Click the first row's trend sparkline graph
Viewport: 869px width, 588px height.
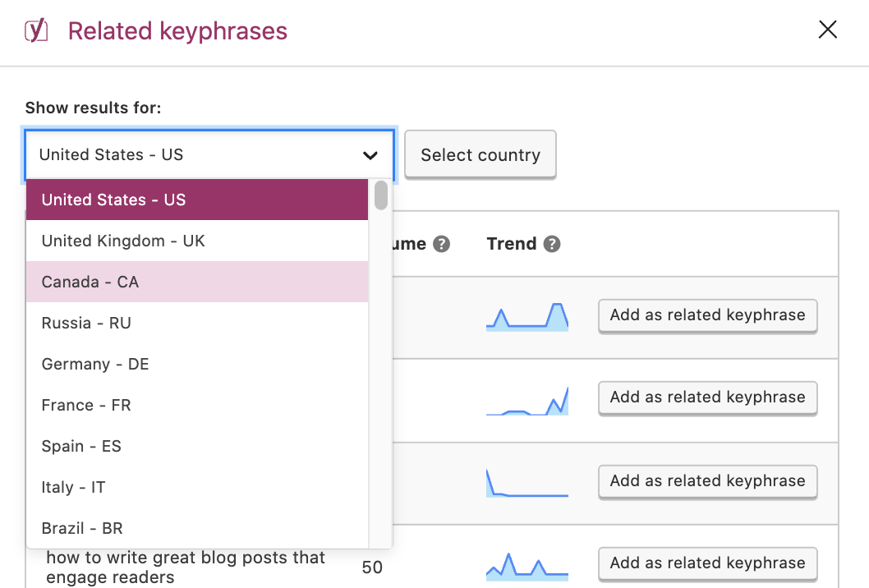[x=526, y=315]
